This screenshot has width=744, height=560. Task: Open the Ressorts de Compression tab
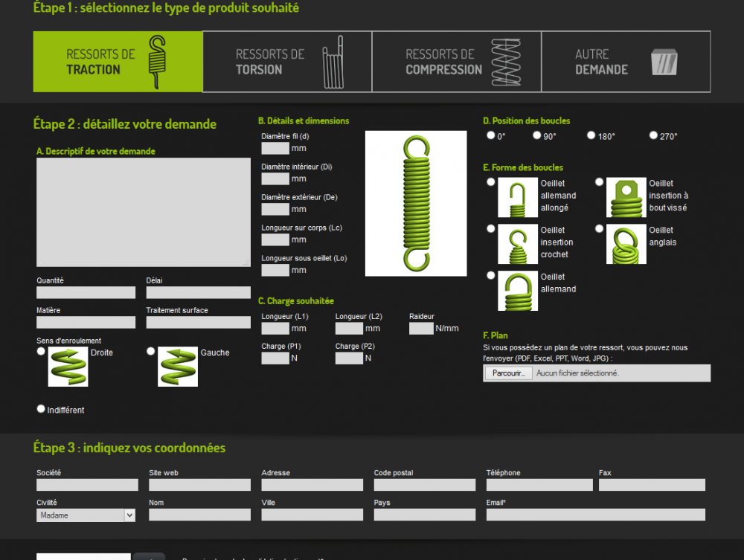[456, 62]
